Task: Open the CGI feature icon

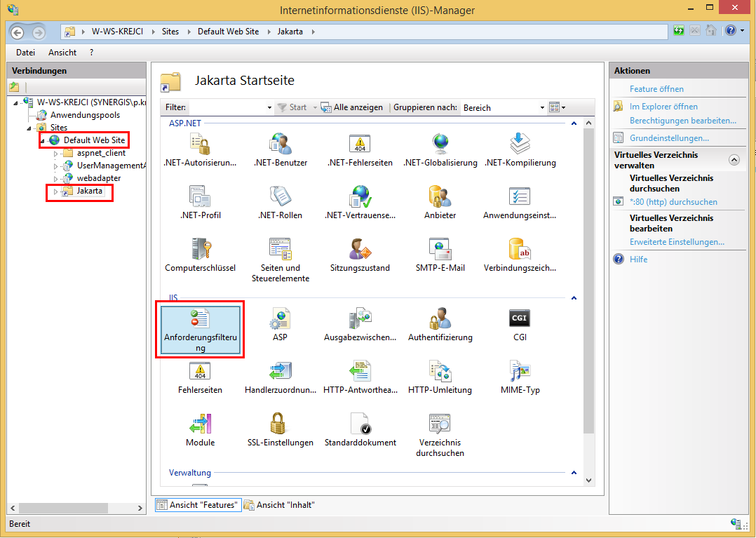Action: (x=519, y=319)
